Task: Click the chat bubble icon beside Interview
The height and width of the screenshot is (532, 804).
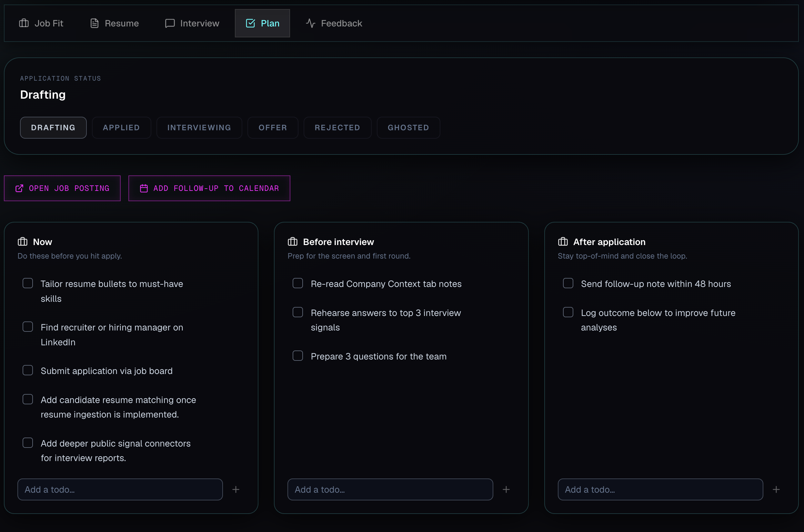Action: tap(170, 23)
